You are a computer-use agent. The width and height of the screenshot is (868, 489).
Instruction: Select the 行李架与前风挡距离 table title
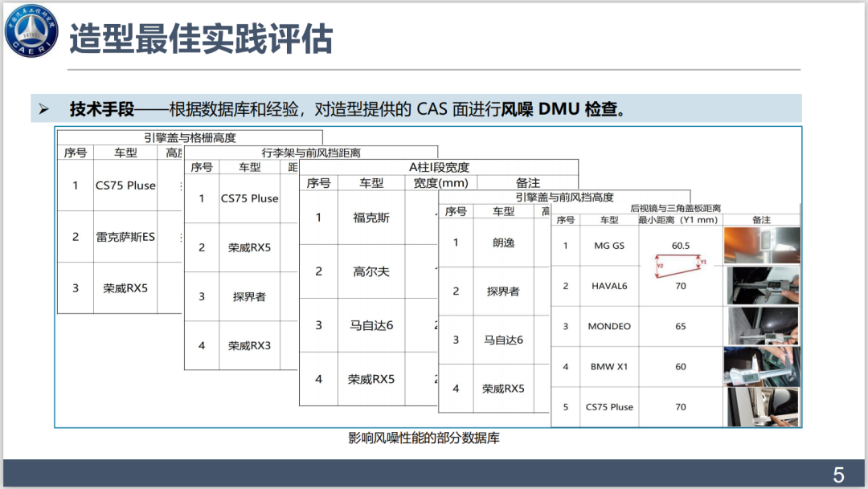tap(311, 153)
